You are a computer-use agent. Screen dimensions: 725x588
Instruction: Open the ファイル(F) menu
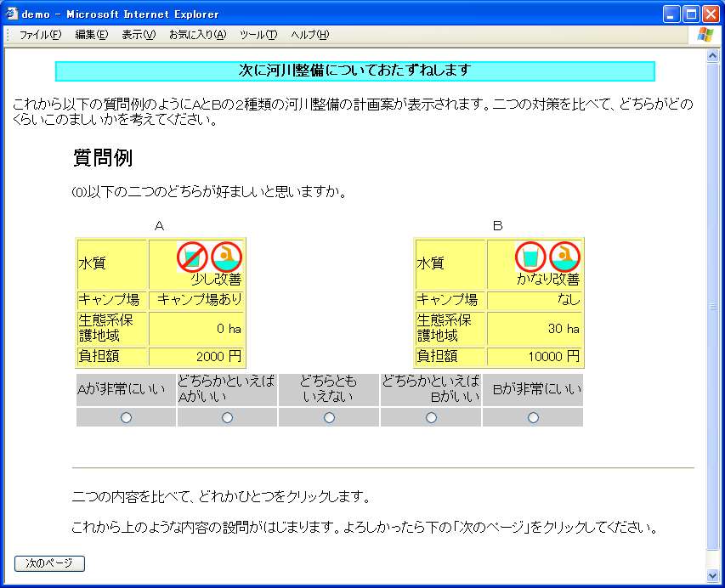40,35
